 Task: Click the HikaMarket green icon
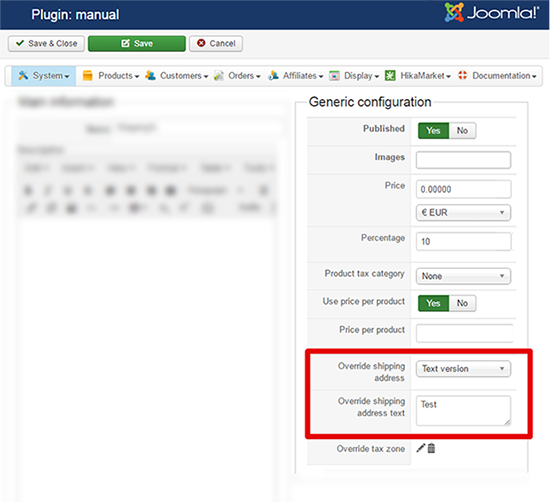(x=390, y=75)
